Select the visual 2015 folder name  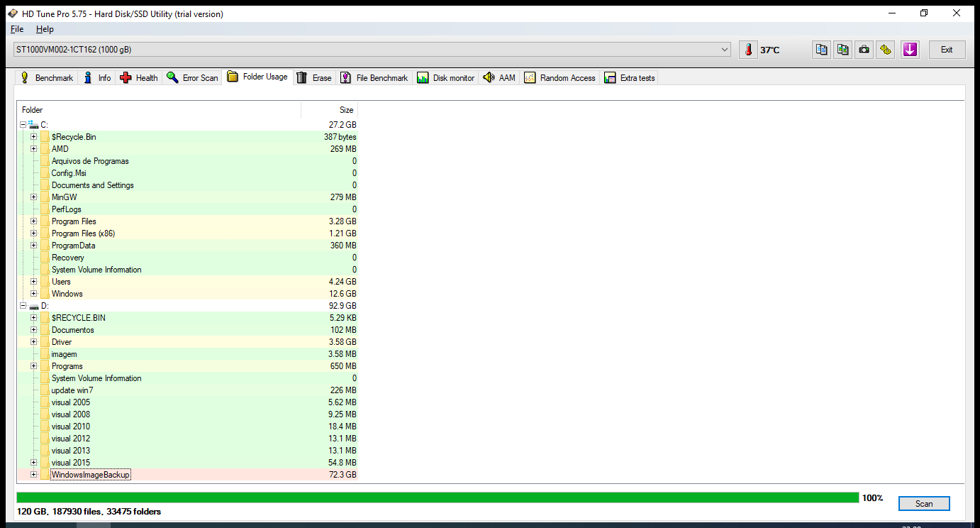pyautogui.click(x=71, y=463)
